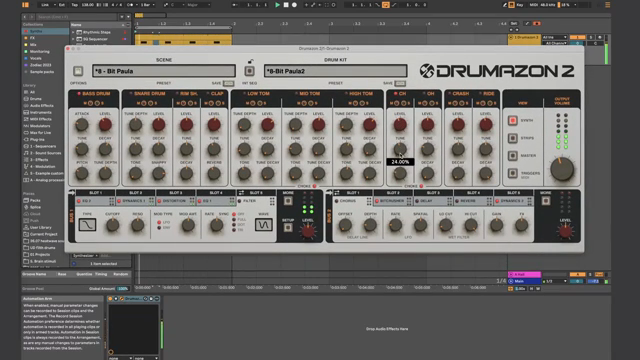Click the Tap tempo button

pyautogui.click(x=75, y=5)
